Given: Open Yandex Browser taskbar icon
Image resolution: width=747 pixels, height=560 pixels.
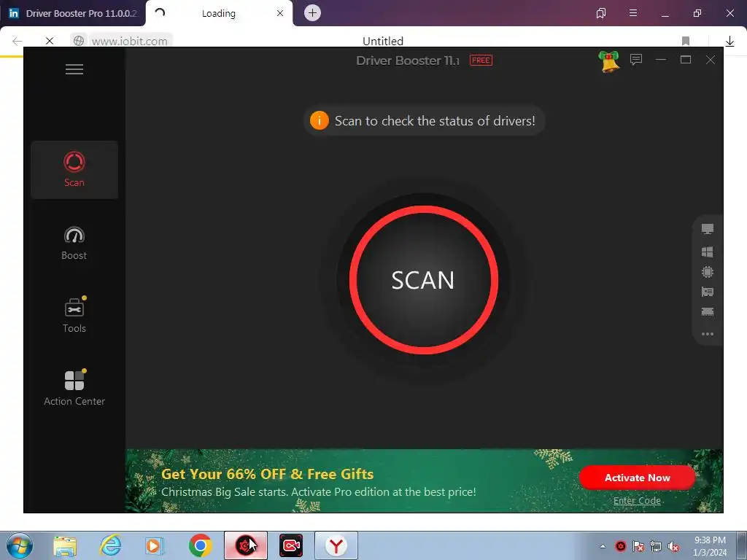Looking at the screenshot, I should (x=336, y=545).
